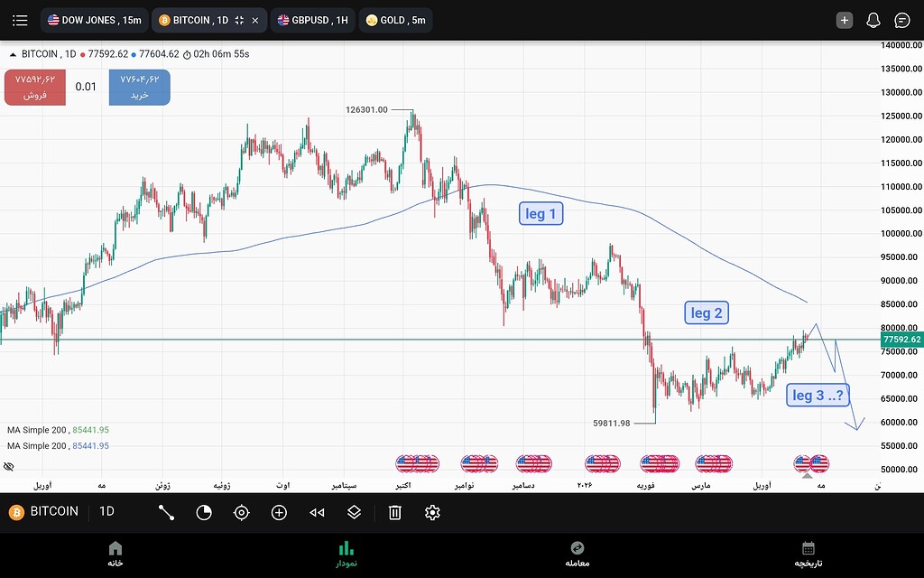Screen dimensions: 924x578
Task: Open the 1D timeframe selector
Action: click(106, 511)
